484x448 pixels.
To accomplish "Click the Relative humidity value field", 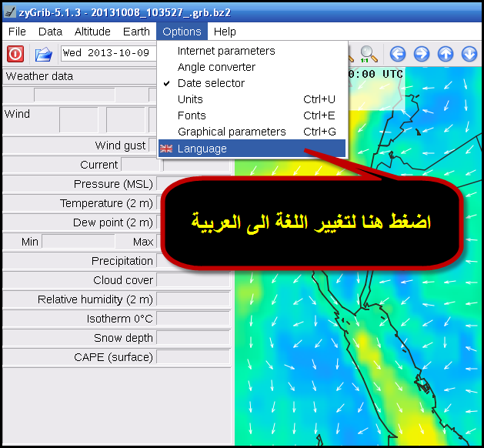I will (193, 299).
